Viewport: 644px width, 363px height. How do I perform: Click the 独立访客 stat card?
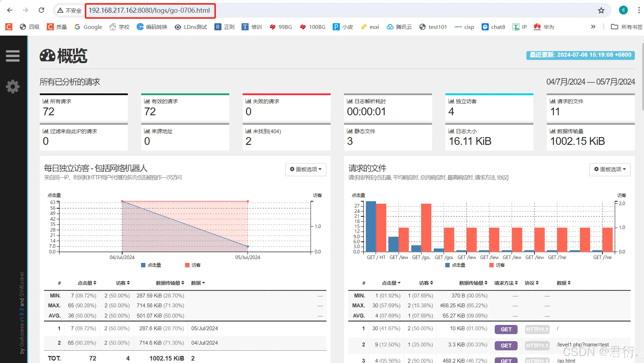point(489,107)
